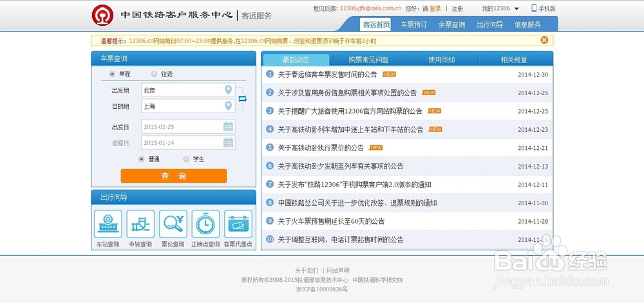Click the 车票查询 panel header
This screenshot has width=644, height=303.
pyautogui.click(x=173, y=59)
